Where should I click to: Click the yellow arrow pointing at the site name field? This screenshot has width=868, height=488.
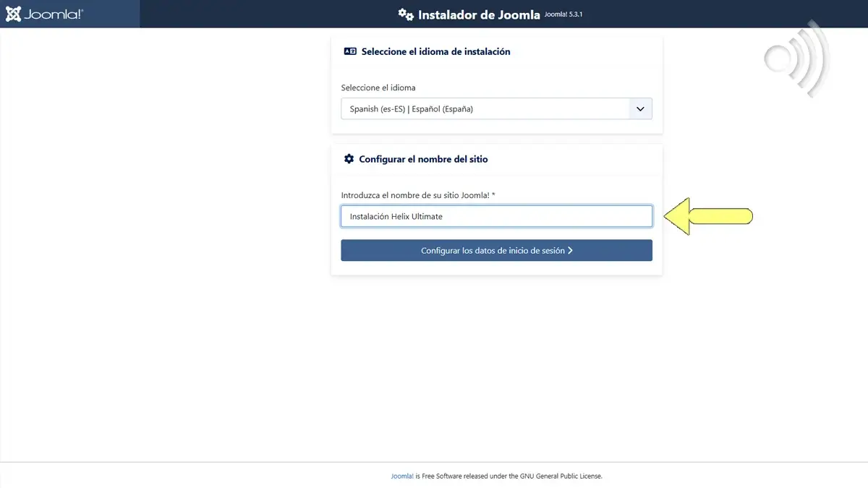(709, 215)
